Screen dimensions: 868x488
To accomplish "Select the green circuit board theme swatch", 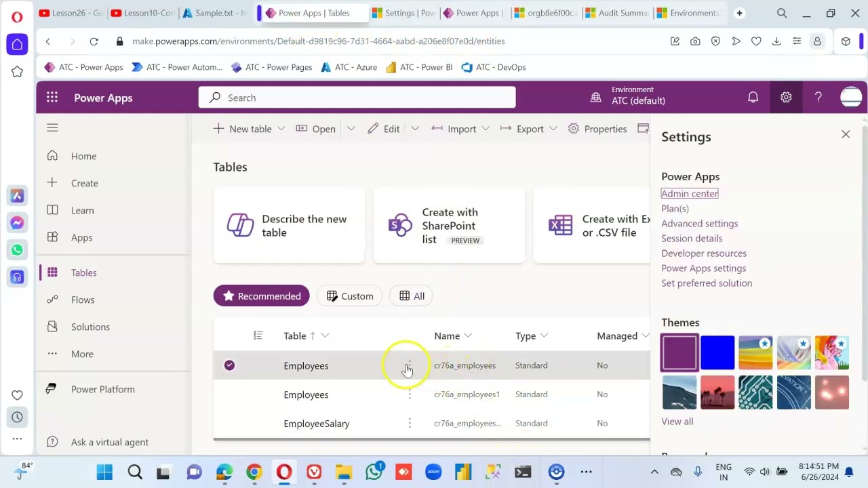I will point(755,392).
